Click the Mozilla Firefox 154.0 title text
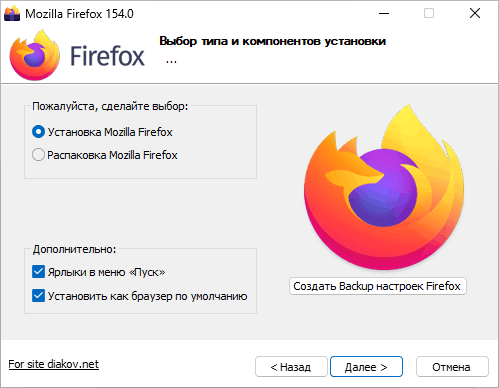Viewport: 499px width, 388px height. click(x=79, y=14)
